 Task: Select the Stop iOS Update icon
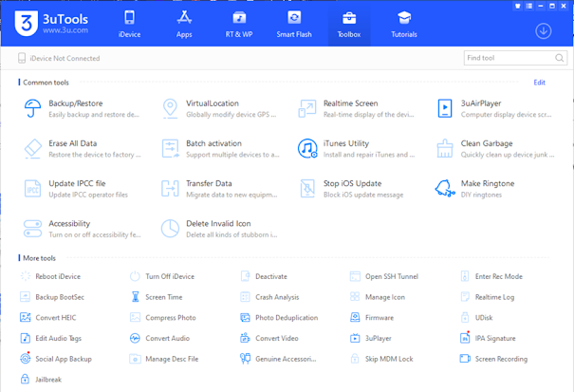point(307,189)
